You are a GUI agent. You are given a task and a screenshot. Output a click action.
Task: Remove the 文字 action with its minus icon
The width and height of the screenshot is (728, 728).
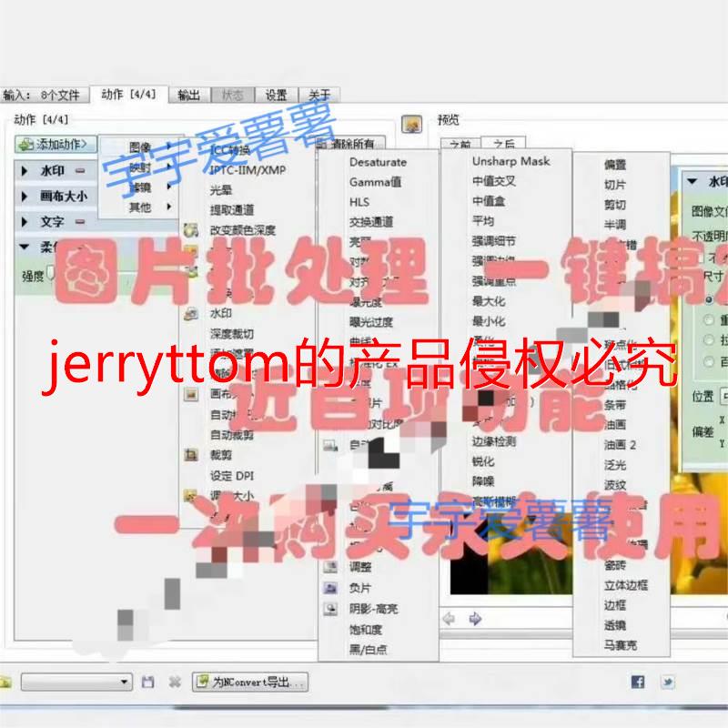pyautogui.click(x=80, y=222)
